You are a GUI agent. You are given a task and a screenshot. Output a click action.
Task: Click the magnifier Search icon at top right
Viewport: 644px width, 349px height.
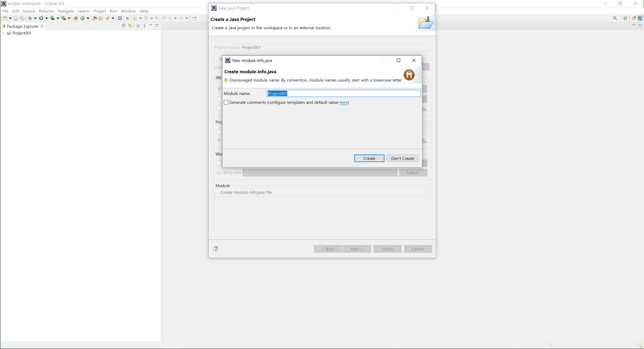point(615,18)
